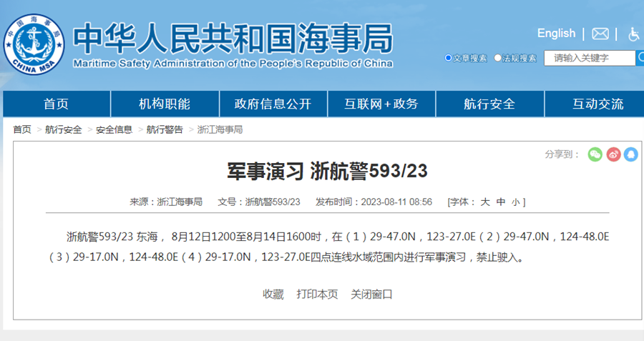Image resolution: width=644 pixels, height=341 pixels.
Task: Share the notice via blue QQ icon
Action: point(630,154)
